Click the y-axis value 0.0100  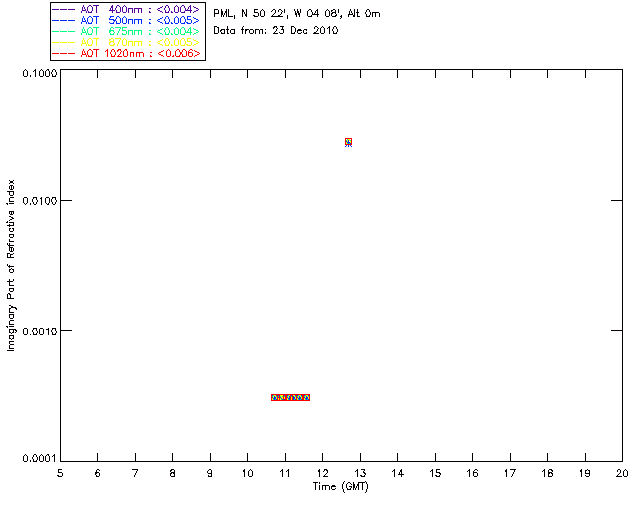[40, 201]
